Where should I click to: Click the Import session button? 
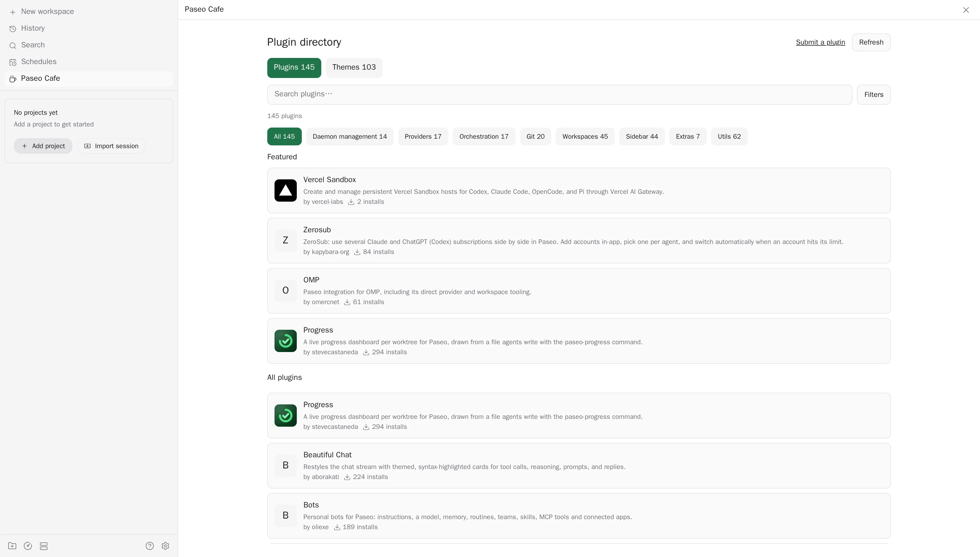(111, 146)
